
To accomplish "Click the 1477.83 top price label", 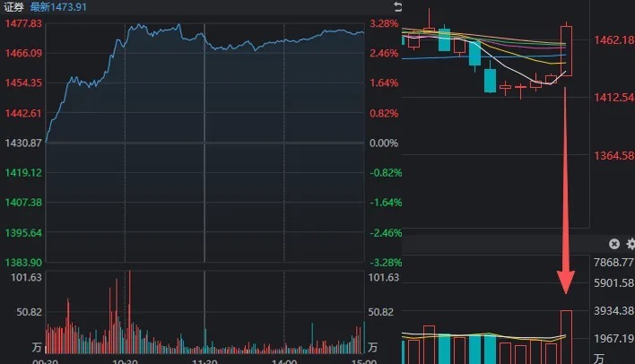I will click(x=23, y=23).
